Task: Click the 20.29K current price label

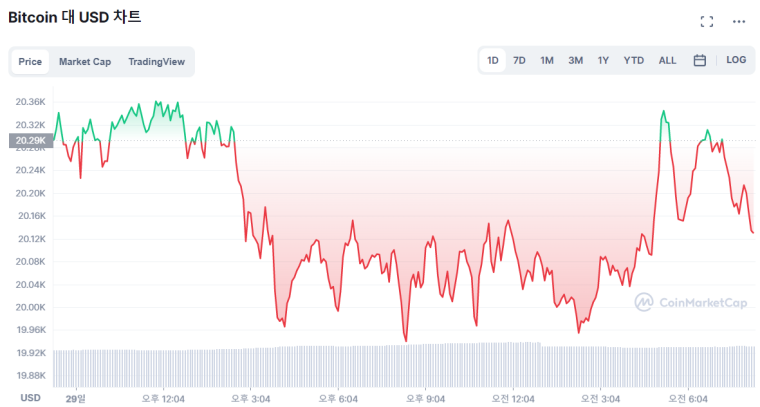Action: 26,141
